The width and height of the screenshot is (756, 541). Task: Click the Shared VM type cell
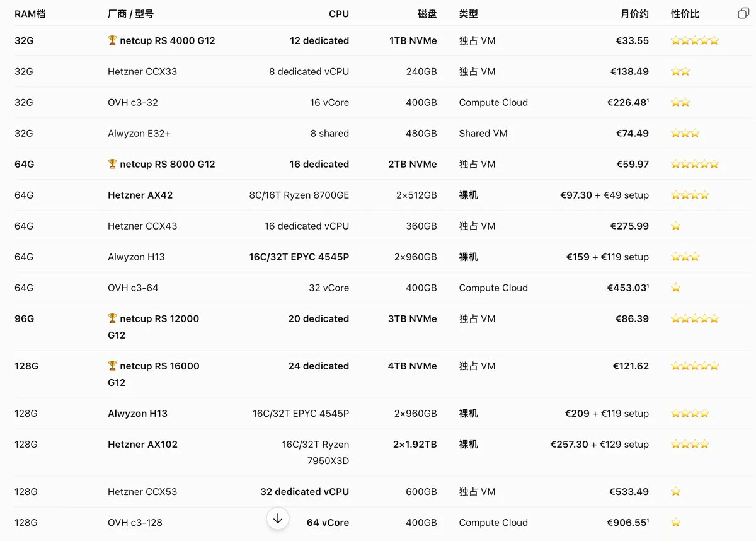(483, 133)
